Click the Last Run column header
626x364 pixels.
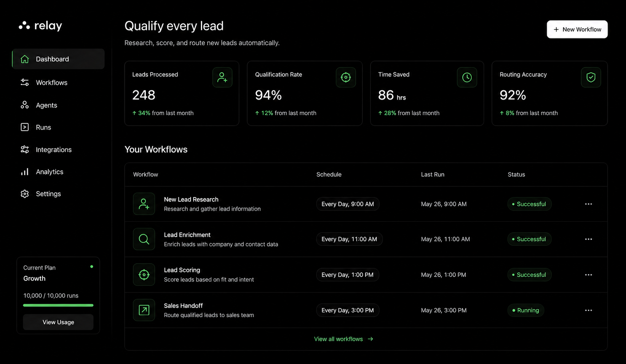[x=433, y=175]
